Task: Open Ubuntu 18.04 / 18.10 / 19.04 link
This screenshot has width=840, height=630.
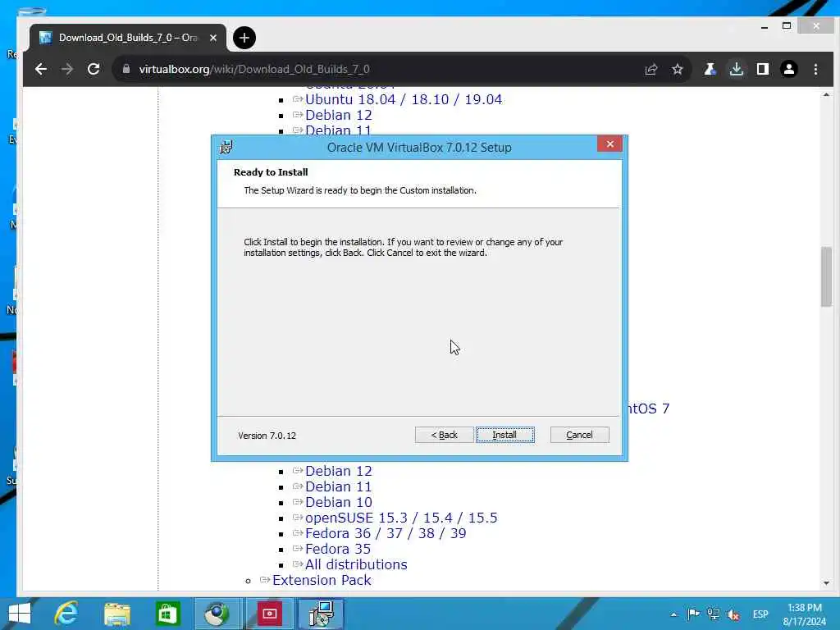Action: click(404, 99)
